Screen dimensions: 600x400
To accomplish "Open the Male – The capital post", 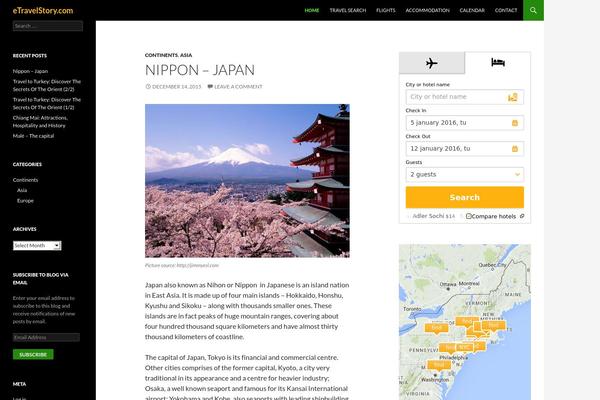I will coord(33,136).
